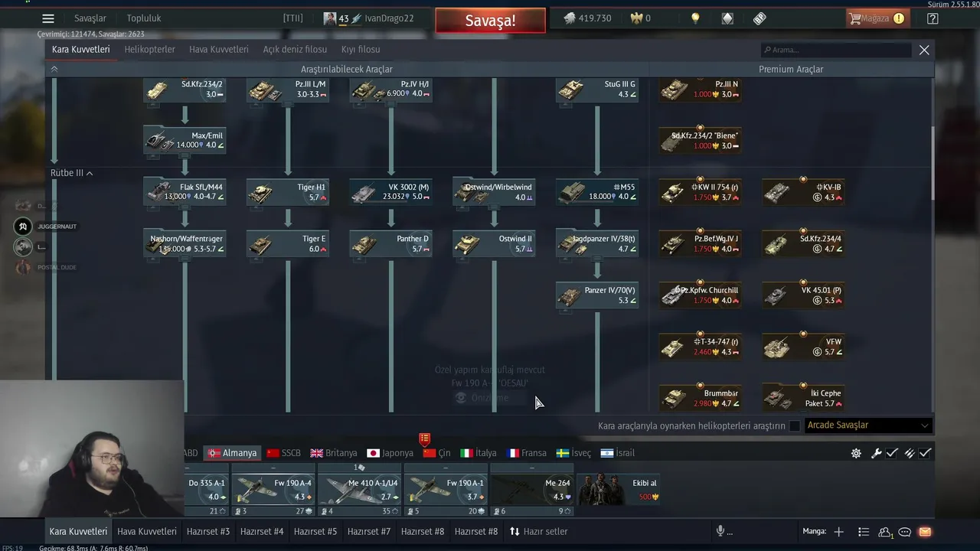
Task: Expand the Sd.Kfz.234/2 vehicle group
Action: coord(185,90)
